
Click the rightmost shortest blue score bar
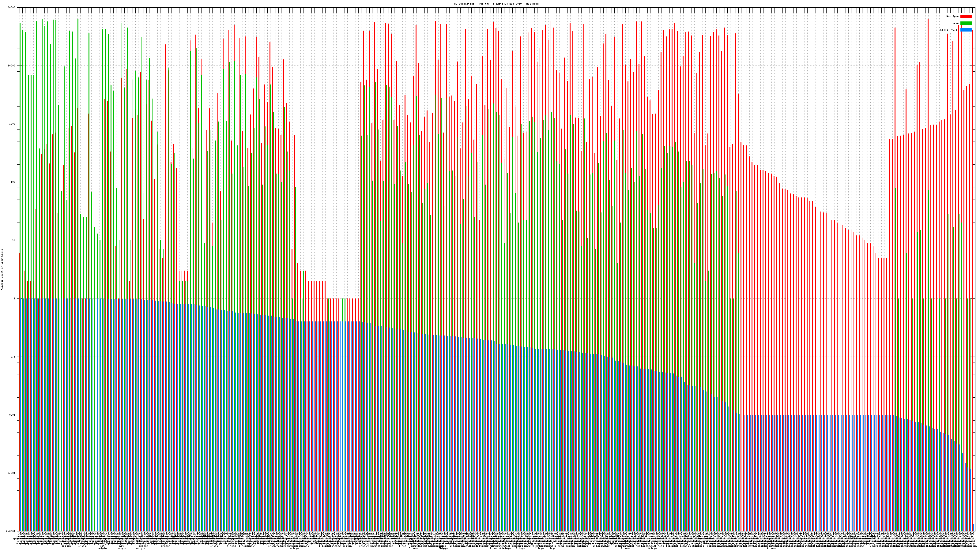click(973, 527)
